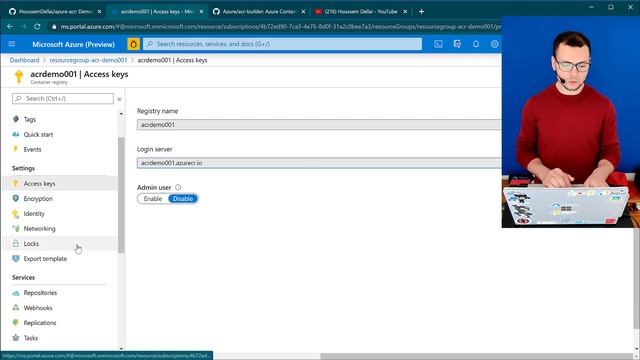Screen dimensions: 640x360
Task: Click the Access keys key icon
Action: click(x=16, y=183)
